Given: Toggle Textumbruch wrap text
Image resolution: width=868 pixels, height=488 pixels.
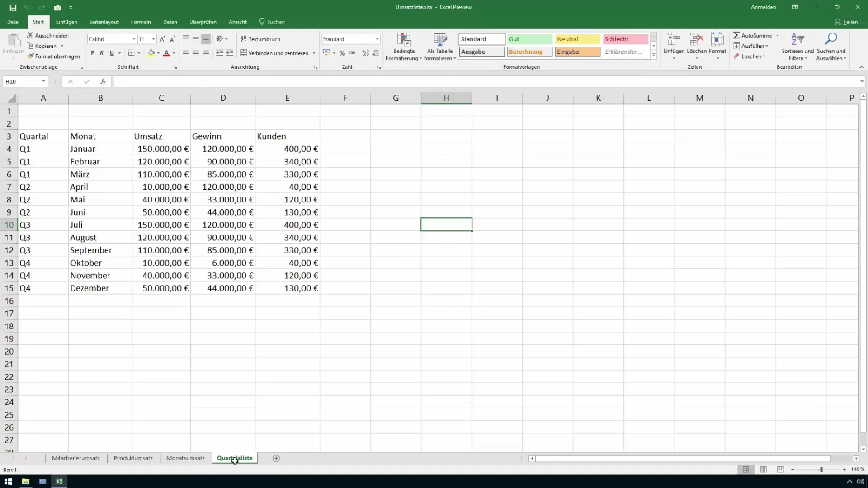Looking at the screenshot, I should (260, 39).
